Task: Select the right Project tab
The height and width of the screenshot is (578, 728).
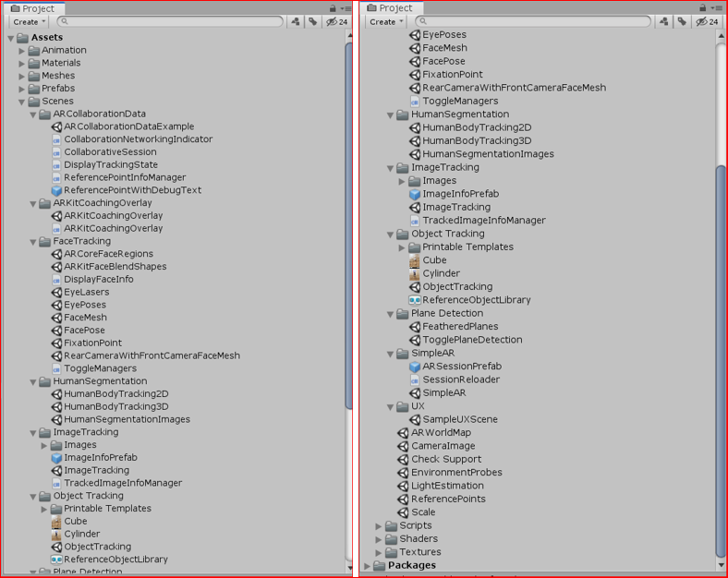Action: (x=390, y=8)
